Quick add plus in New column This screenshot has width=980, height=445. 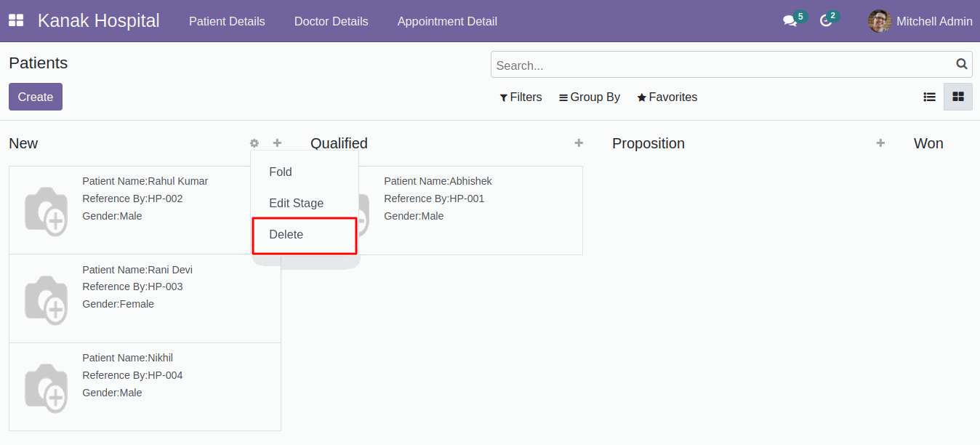tap(277, 143)
